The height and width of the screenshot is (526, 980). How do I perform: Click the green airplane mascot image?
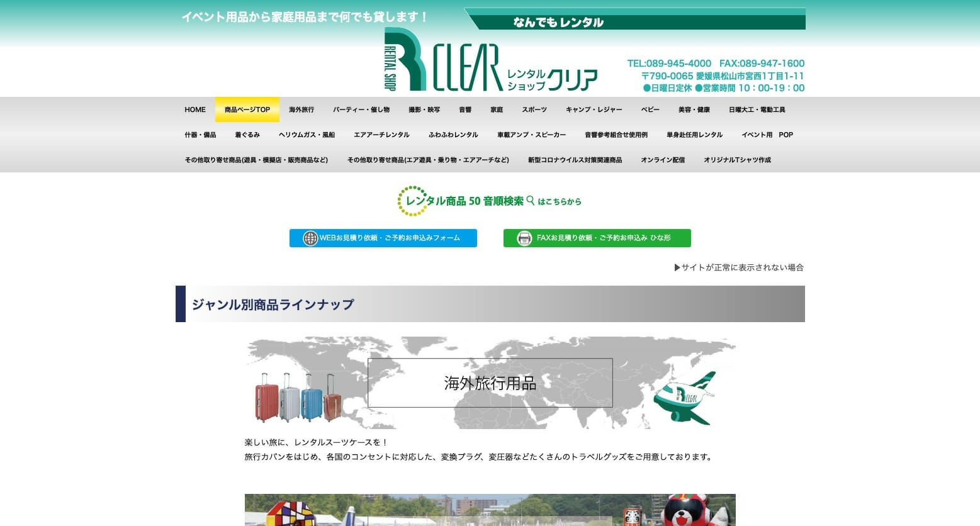[x=684, y=398]
